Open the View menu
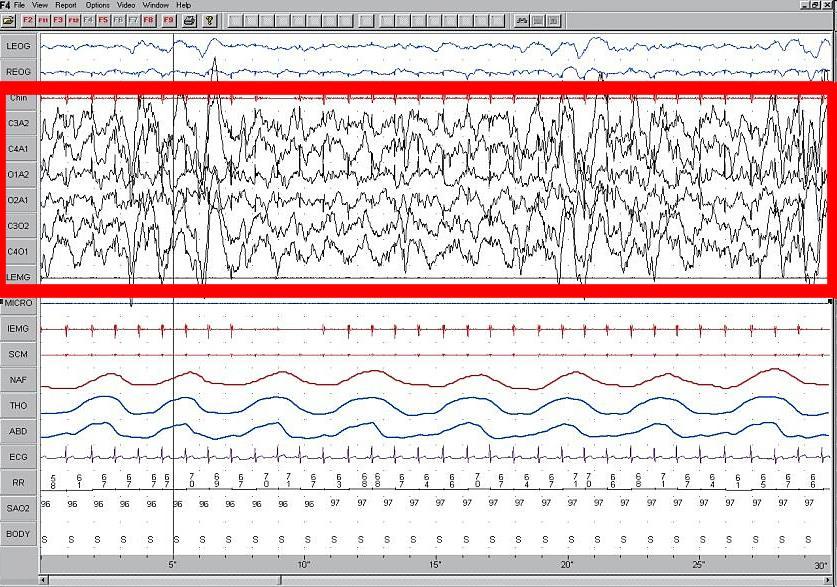The height and width of the screenshot is (587, 837). (40, 5)
